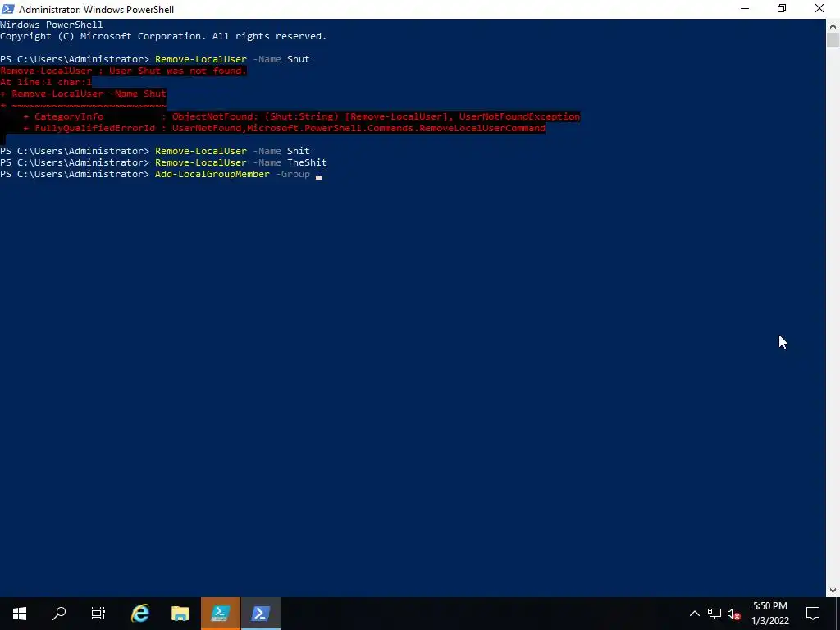Click the 'Windows PowerShell' banner line
The height and width of the screenshot is (630, 840).
(52, 25)
